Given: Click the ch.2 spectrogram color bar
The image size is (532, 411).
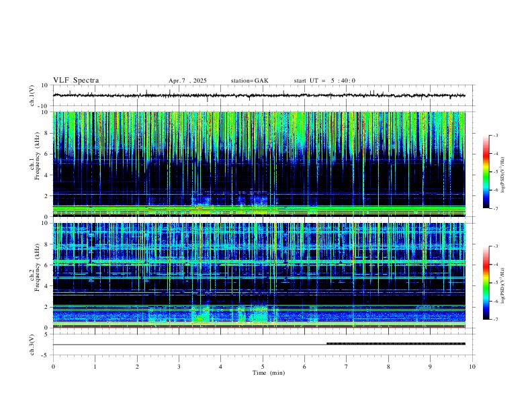Looking at the screenshot, I should click(486, 283).
